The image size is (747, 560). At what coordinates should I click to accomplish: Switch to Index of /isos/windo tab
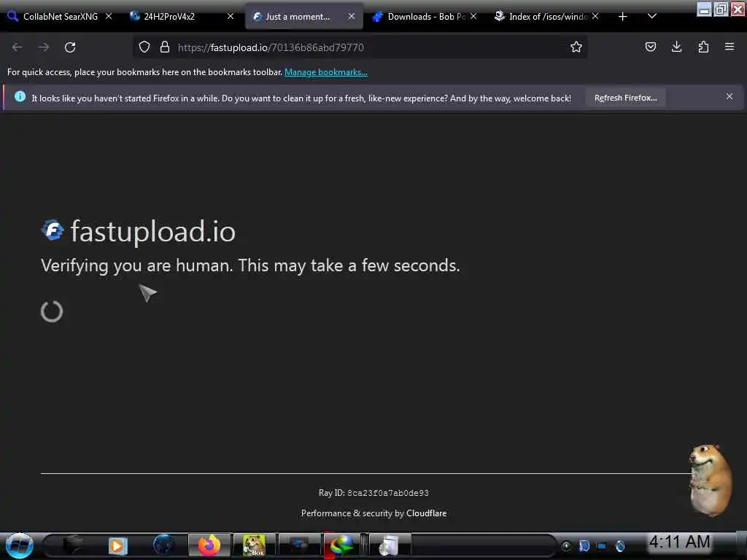pyautogui.click(x=547, y=17)
